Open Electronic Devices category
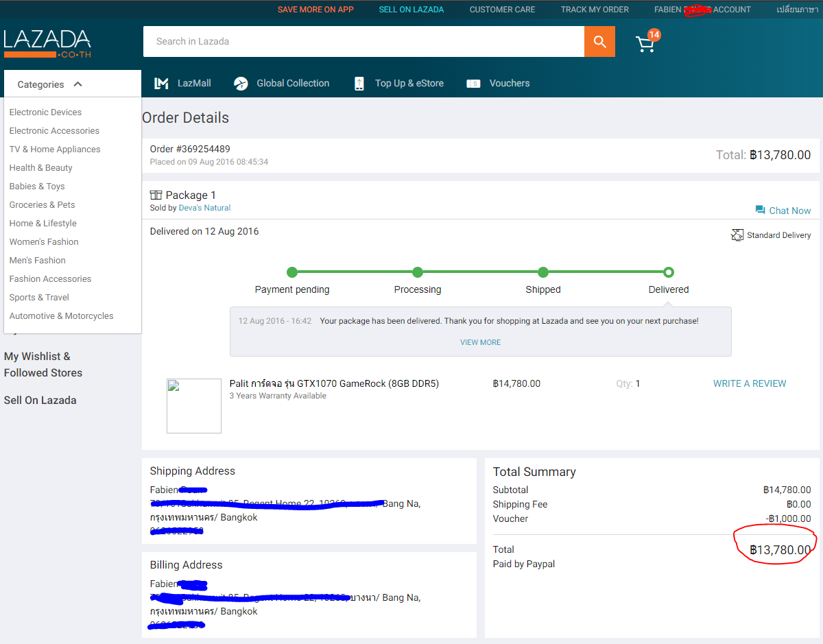Viewport: 823px width, 644px height. pos(45,112)
